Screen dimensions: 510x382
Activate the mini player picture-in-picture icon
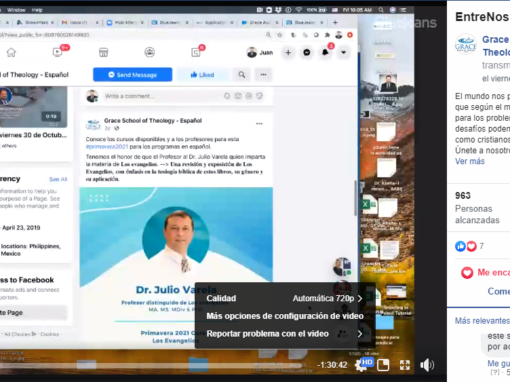pyautogui.click(x=383, y=365)
